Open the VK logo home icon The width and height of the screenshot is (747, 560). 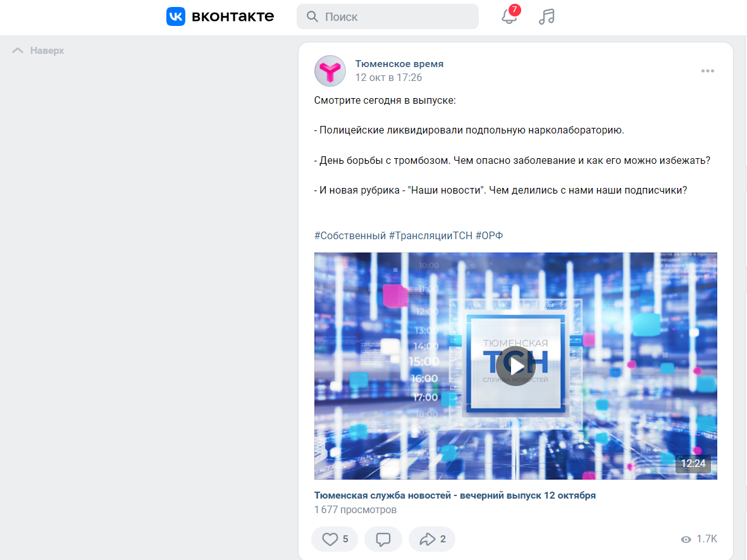click(176, 16)
